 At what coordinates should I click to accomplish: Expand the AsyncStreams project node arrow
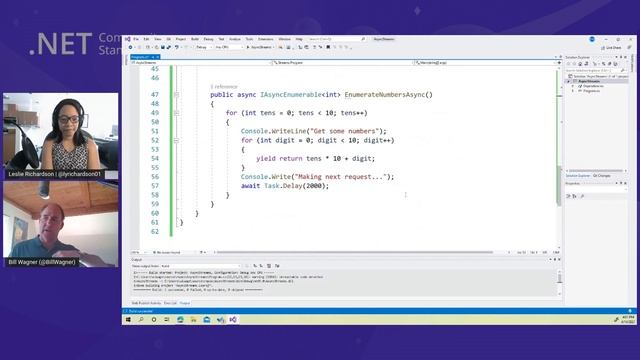tap(568, 81)
